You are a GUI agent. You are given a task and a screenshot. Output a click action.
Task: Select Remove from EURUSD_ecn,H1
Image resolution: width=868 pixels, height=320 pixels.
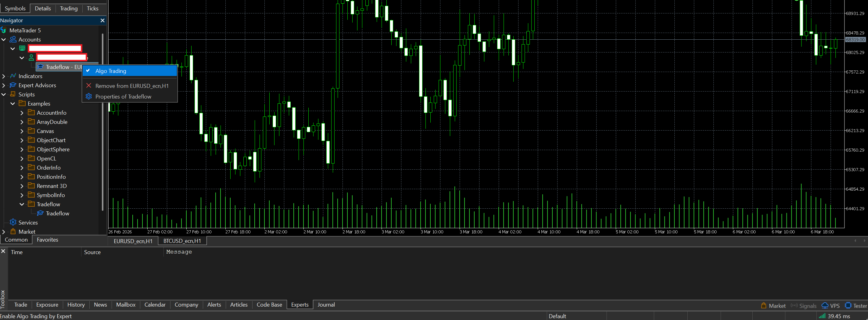130,86
